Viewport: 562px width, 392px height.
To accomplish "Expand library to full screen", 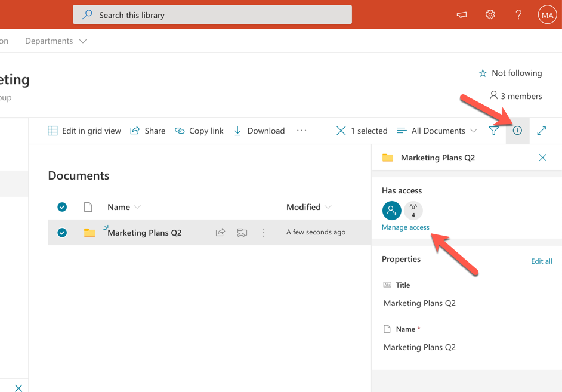I will pyautogui.click(x=541, y=131).
